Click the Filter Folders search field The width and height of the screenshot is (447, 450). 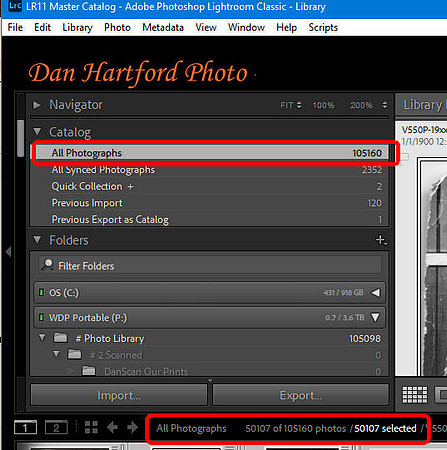pyautogui.click(x=210, y=266)
